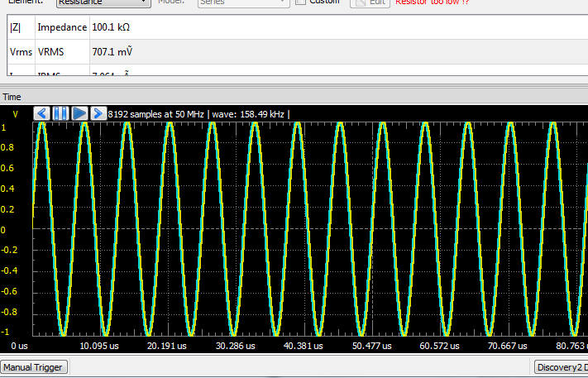Click the 'Resistor too low !?' warning

[432, 2]
